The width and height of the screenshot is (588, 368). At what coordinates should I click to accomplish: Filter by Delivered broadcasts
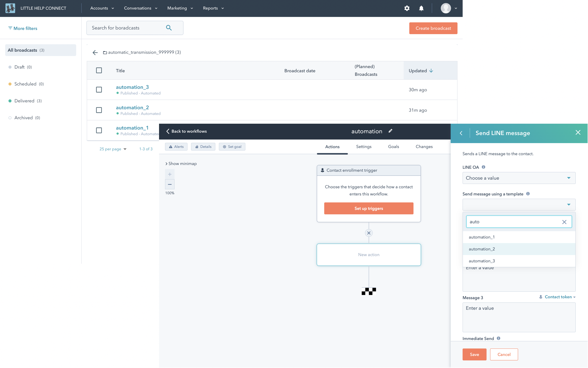[25, 101]
